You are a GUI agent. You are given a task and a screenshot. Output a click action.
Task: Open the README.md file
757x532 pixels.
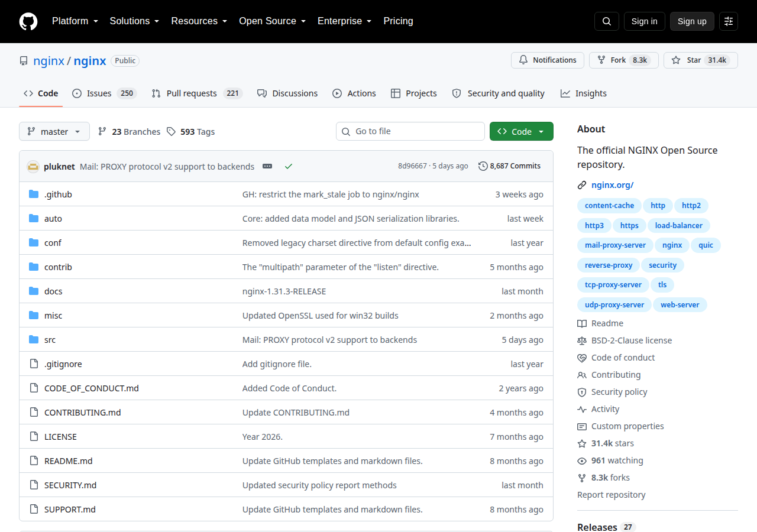(69, 461)
